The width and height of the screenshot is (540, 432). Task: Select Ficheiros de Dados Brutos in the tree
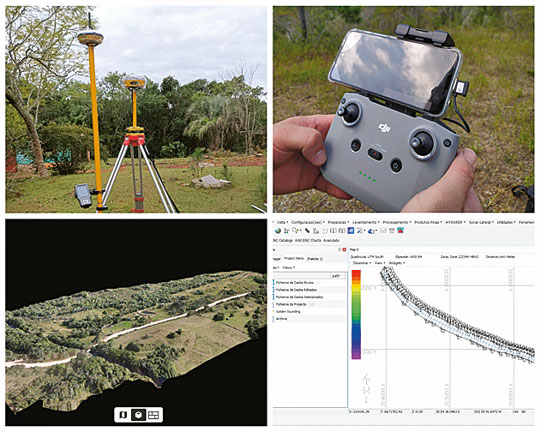(294, 282)
